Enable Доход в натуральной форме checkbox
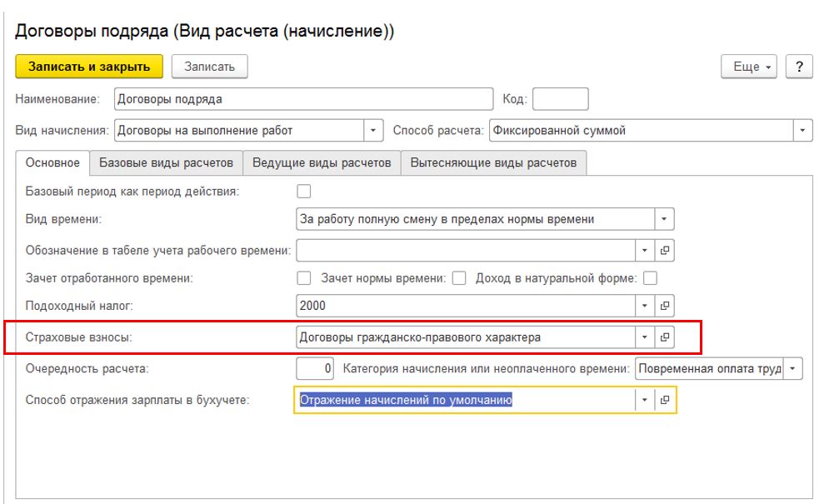This screenshot has width=829, height=504. (650, 278)
